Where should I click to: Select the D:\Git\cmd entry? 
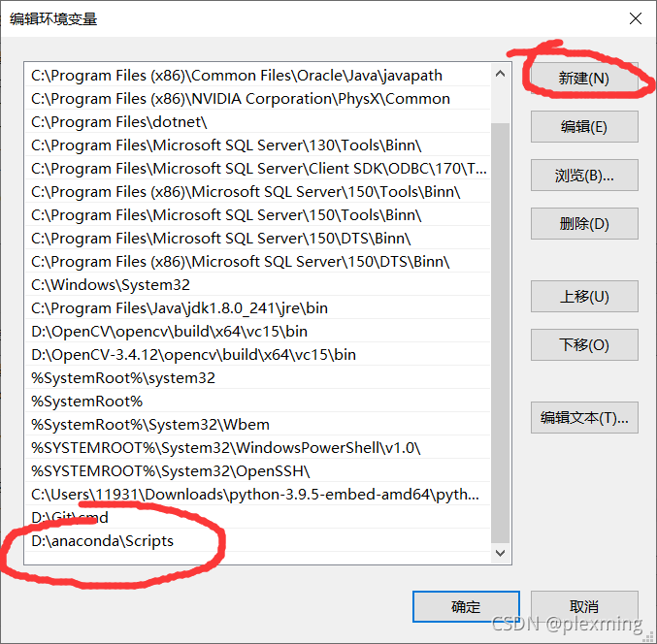click(257, 518)
